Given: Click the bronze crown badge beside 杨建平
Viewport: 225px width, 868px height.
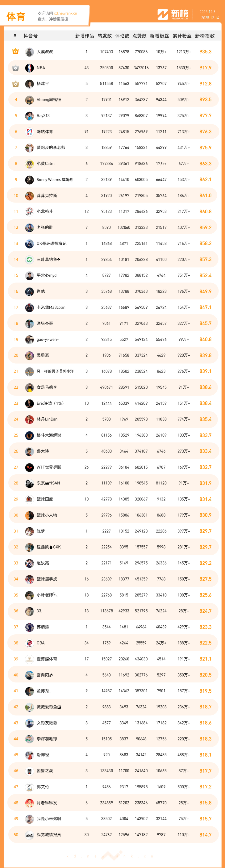Looking at the screenshot, I should click(15, 84).
